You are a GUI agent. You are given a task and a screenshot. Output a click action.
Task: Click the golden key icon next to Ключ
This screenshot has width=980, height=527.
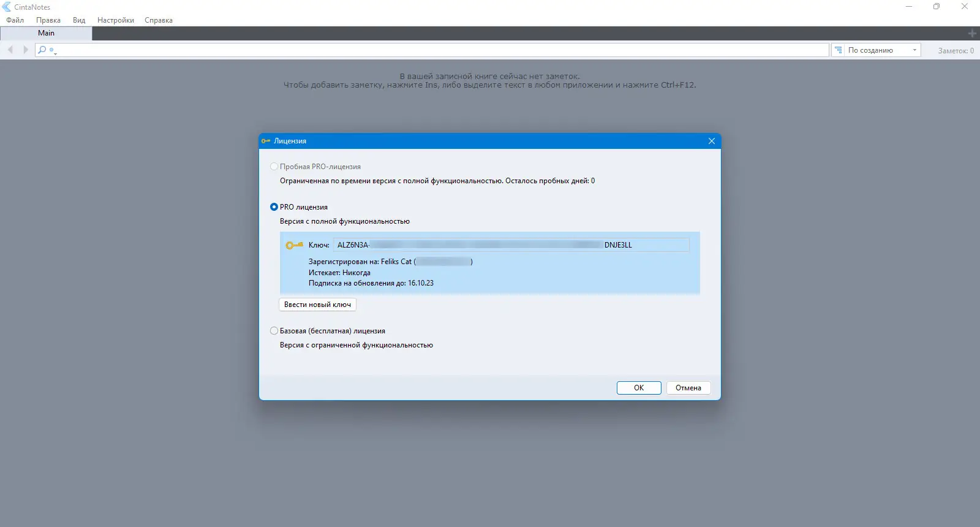click(x=295, y=245)
